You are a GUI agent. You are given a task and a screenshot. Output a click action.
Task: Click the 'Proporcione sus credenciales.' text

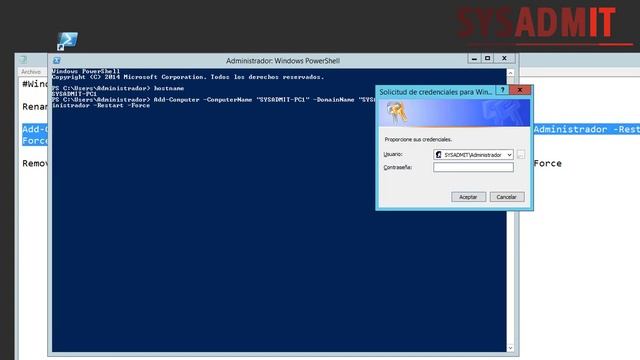tap(418, 140)
